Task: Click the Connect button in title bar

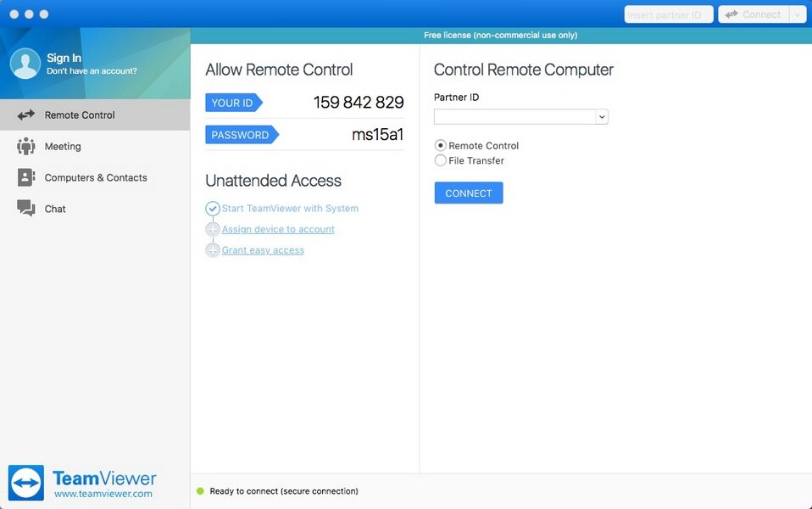Action: (x=754, y=14)
